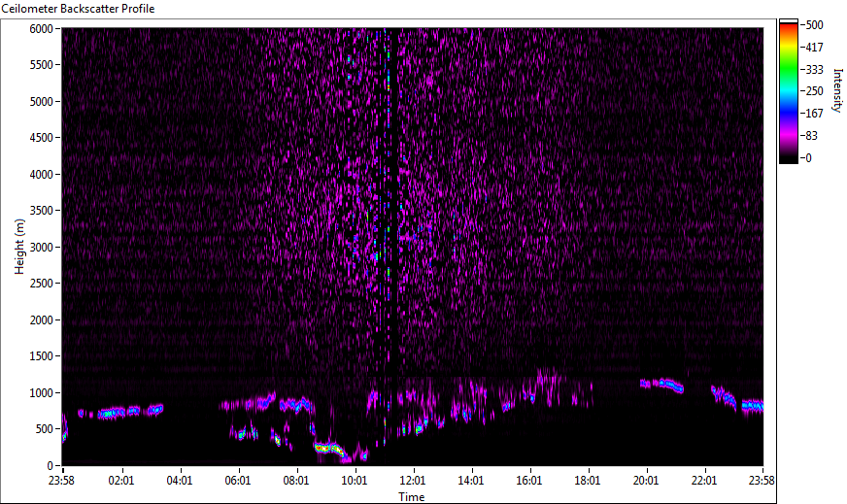Click the 500 height axis tick label
The height and width of the screenshot is (504, 847).
(x=45, y=429)
